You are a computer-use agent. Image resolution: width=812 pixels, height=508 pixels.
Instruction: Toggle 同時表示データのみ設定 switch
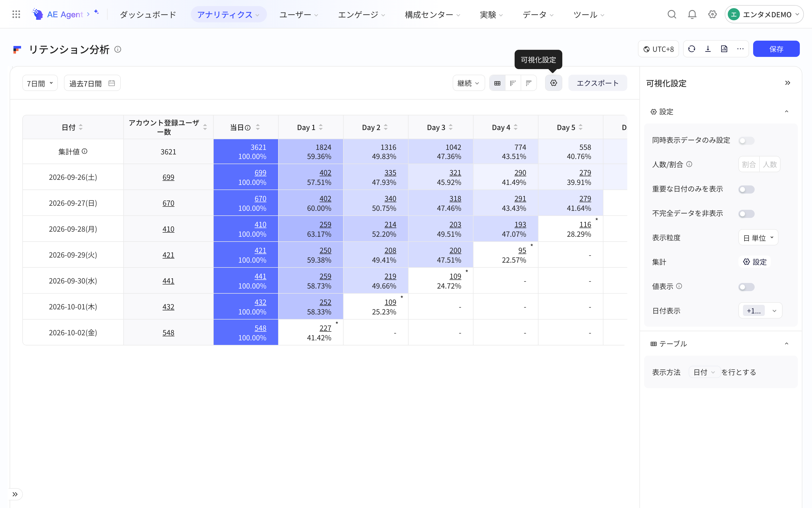(x=746, y=141)
